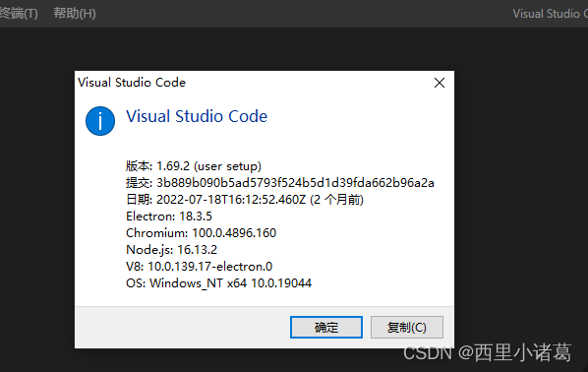The width and height of the screenshot is (588, 372).
Task: Click the V8 10.0.139.17-electron.0 line
Action: tap(200, 266)
